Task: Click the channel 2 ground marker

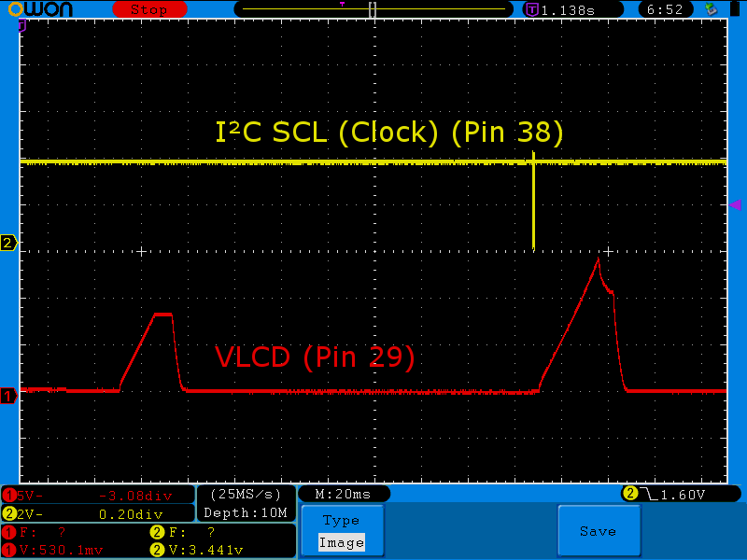Action: click(8, 243)
